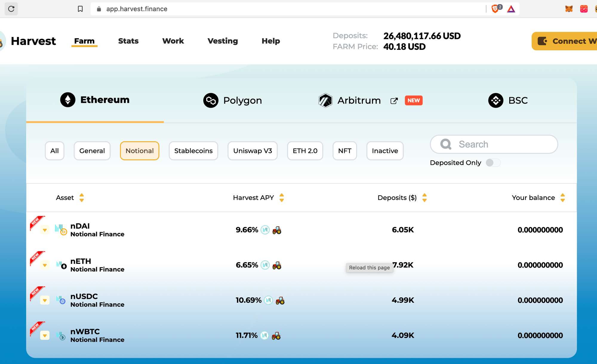The height and width of the screenshot is (364, 597).
Task: Toggle the Deposited Only switch
Action: 493,163
